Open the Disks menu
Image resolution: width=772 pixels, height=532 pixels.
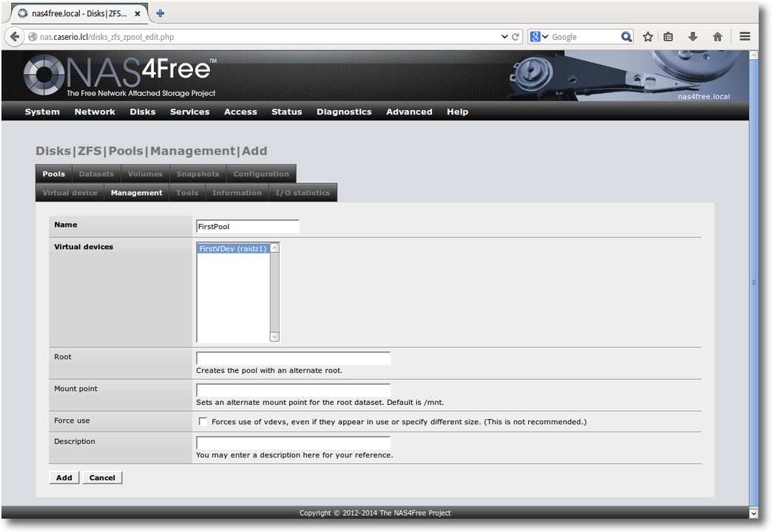tap(143, 112)
